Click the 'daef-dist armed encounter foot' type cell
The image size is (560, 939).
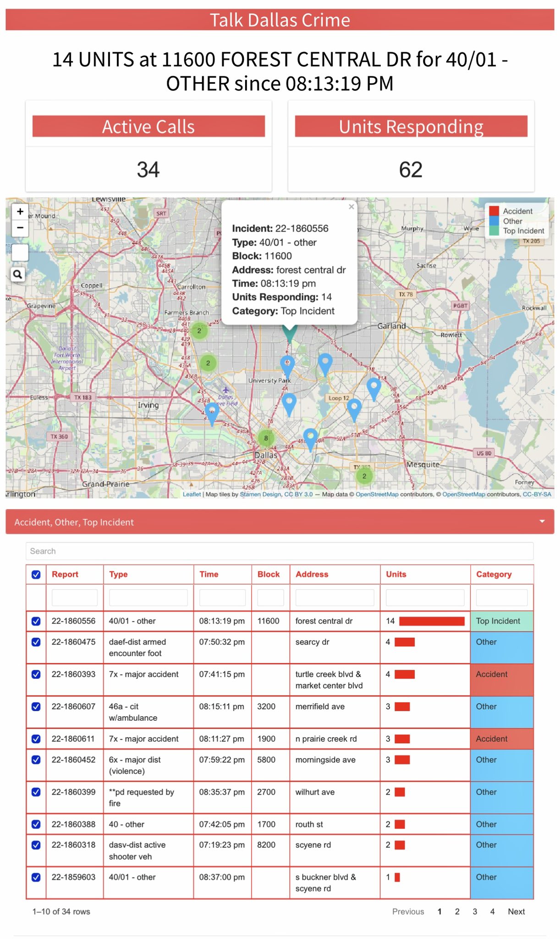tap(148, 648)
